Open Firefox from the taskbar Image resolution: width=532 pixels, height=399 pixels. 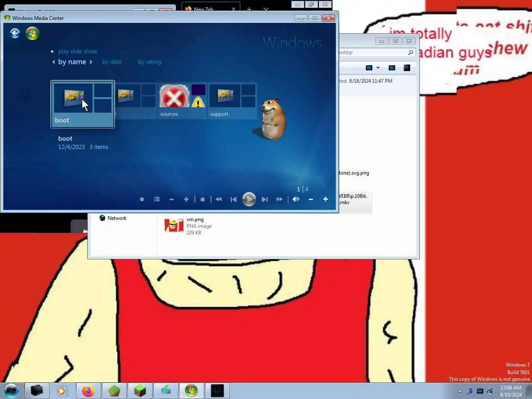(x=88, y=391)
